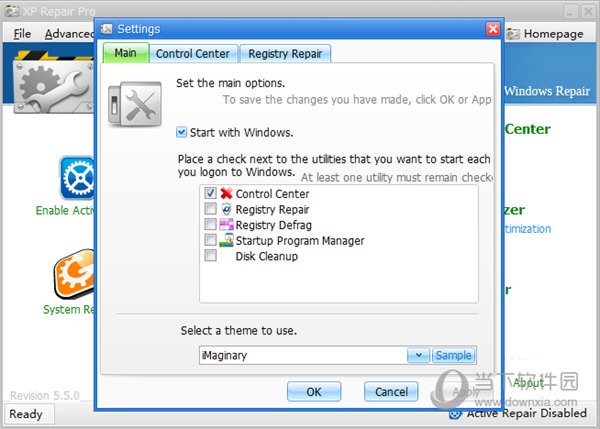Image resolution: width=600 pixels, height=429 pixels.
Task: Check the Registry Defrag checkbox
Action: 210,224
